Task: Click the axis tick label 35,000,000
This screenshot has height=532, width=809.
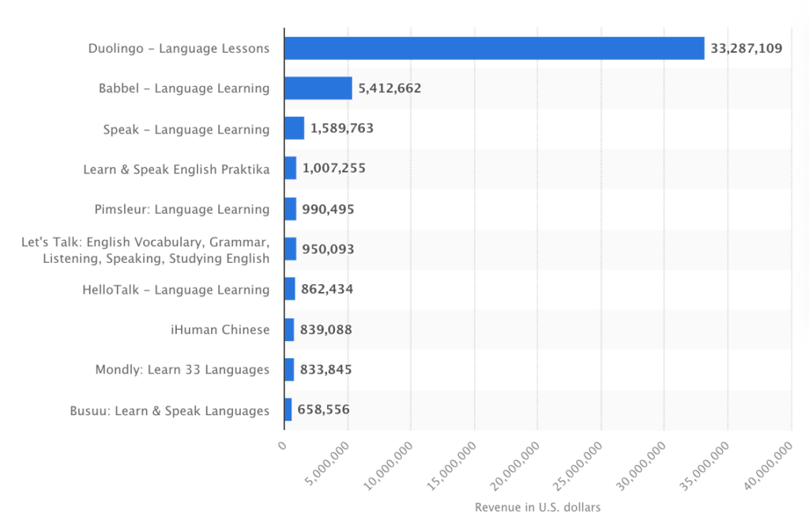Action: [704, 466]
